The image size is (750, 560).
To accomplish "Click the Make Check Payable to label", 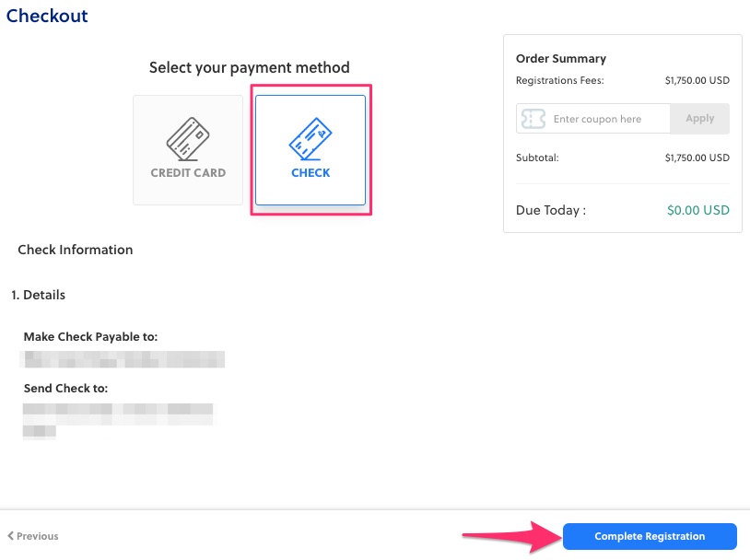I will pos(90,337).
